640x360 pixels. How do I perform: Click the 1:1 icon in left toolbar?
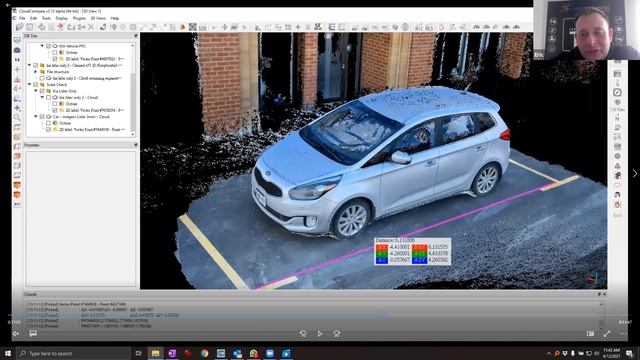17,60
